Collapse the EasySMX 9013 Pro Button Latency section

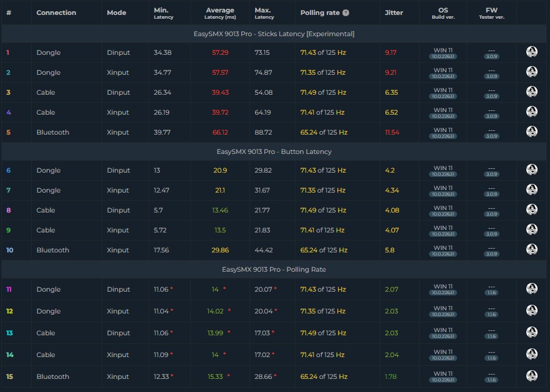click(x=274, y=152)
